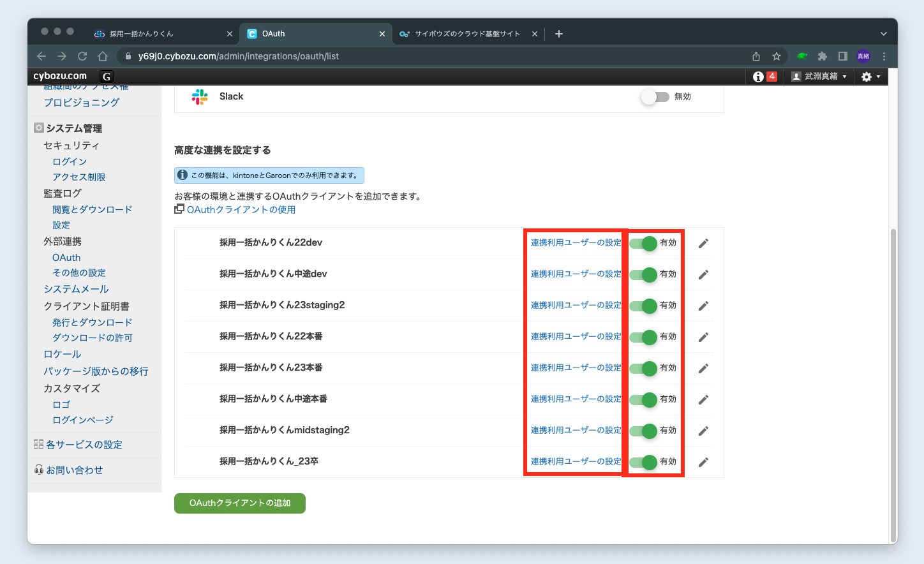This screenshot has height=564, width=924.
Task: Expand the gear settings dropdown in header
Action: 870,77
